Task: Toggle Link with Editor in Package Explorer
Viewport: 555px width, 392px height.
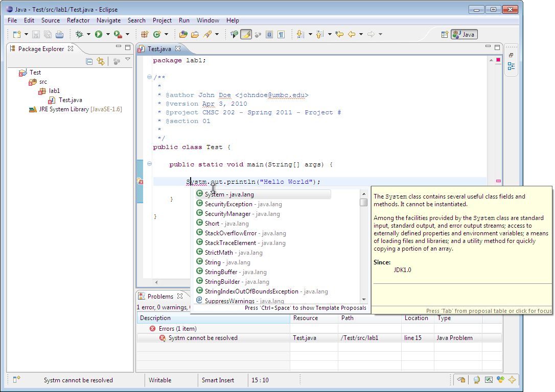Action: click(x=101, y=61)
